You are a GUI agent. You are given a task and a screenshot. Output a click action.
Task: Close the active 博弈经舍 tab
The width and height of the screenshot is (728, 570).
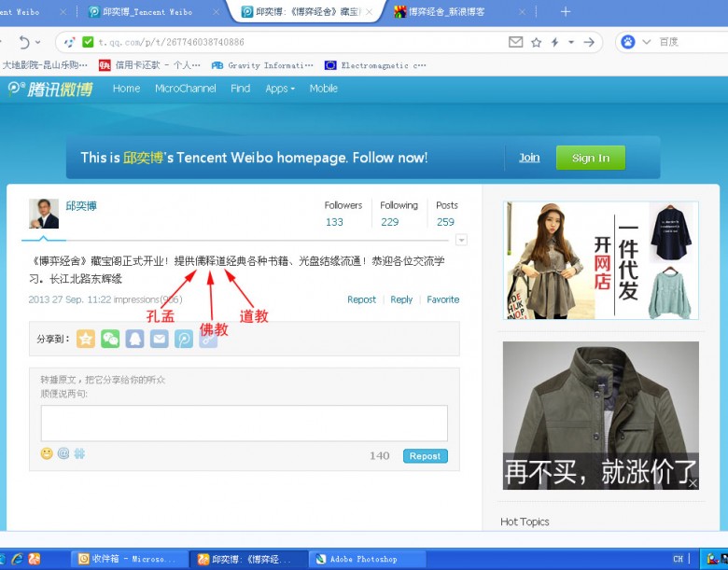click(x=369, y=12)
